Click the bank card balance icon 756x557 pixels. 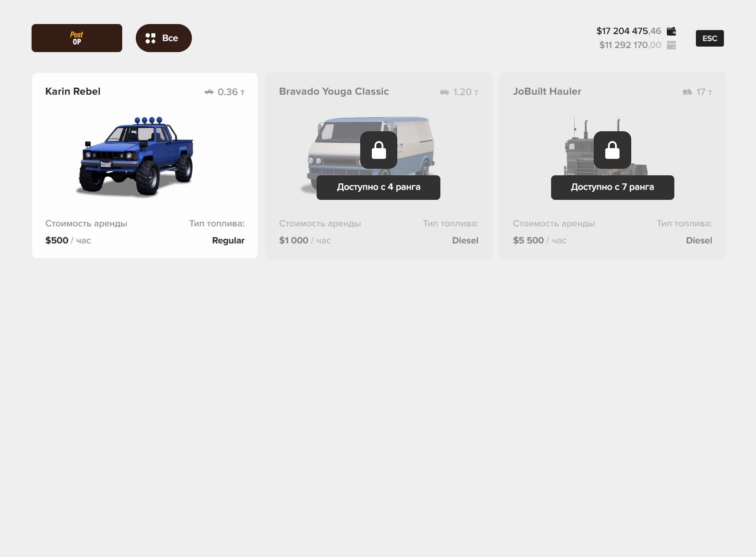click(671, 45)
